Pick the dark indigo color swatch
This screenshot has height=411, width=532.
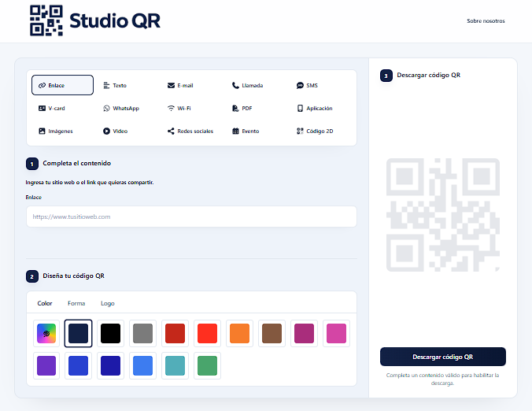click(x=110, y=365)
